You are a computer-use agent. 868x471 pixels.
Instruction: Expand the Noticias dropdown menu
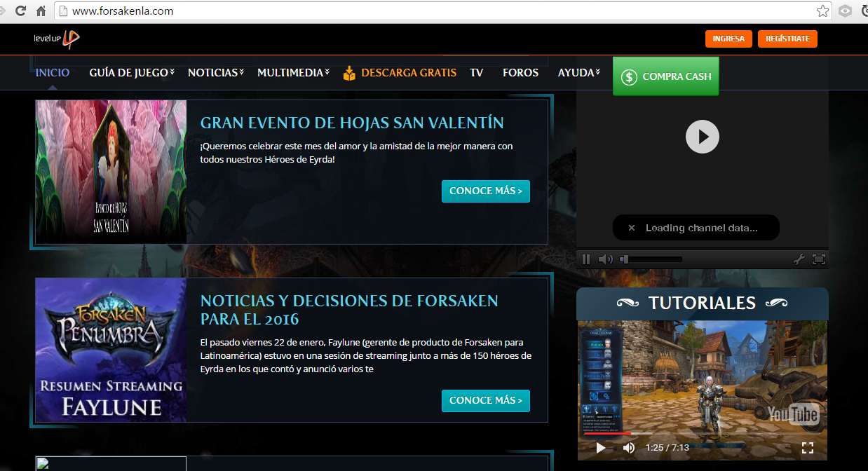pyautogui.click(x=216, y=73)
